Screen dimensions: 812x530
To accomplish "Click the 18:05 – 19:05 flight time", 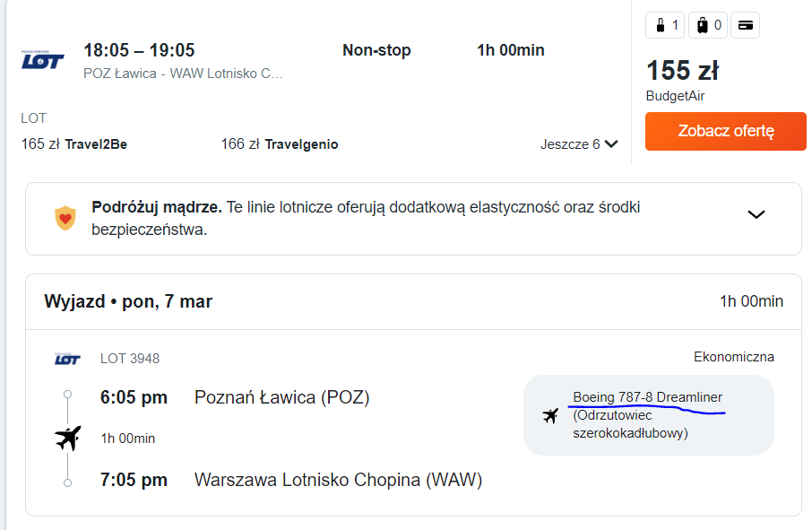I will [x=139, y=50].
